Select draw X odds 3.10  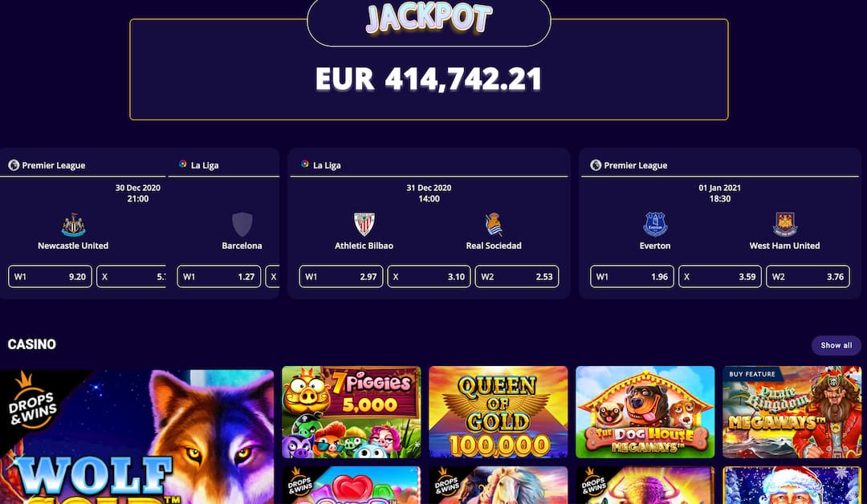tap(429, 276)
